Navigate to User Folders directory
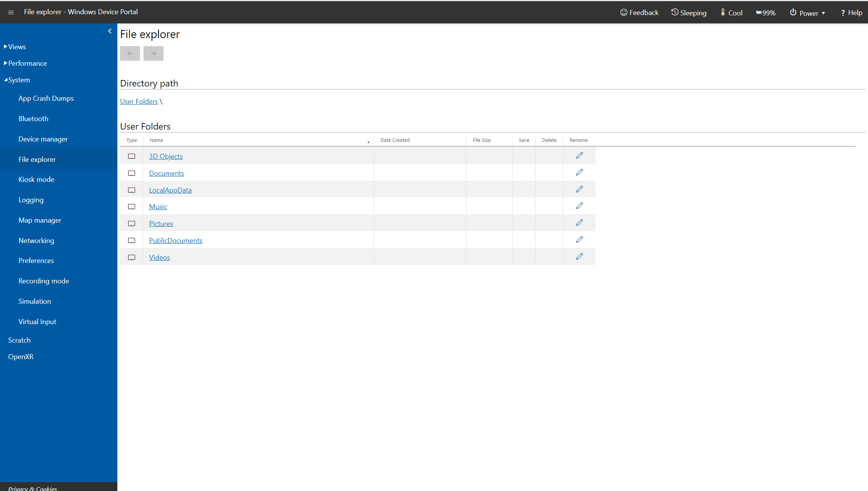This screenshot has height=491, width=868. [x=138, y=101]
